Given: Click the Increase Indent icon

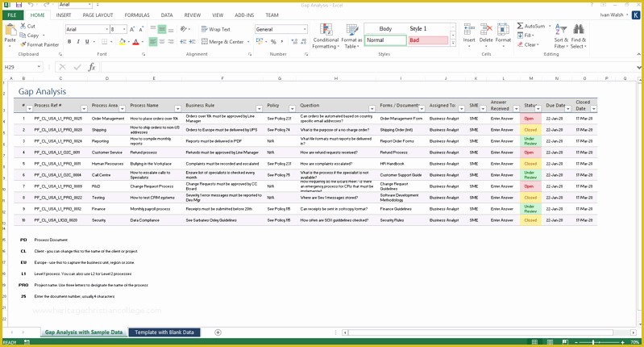Looking at the screenshot, I should [x=192, y=42].
